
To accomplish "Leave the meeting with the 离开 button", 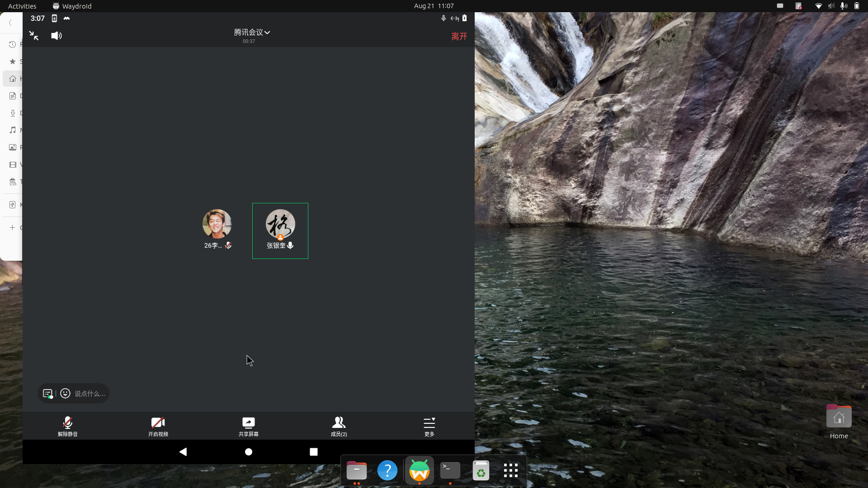I will (459, 36).
